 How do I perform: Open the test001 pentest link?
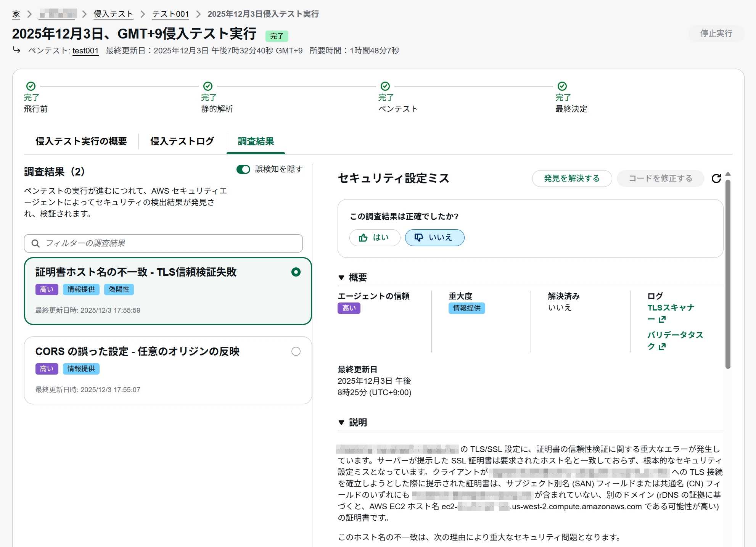(x=85, y=51)
